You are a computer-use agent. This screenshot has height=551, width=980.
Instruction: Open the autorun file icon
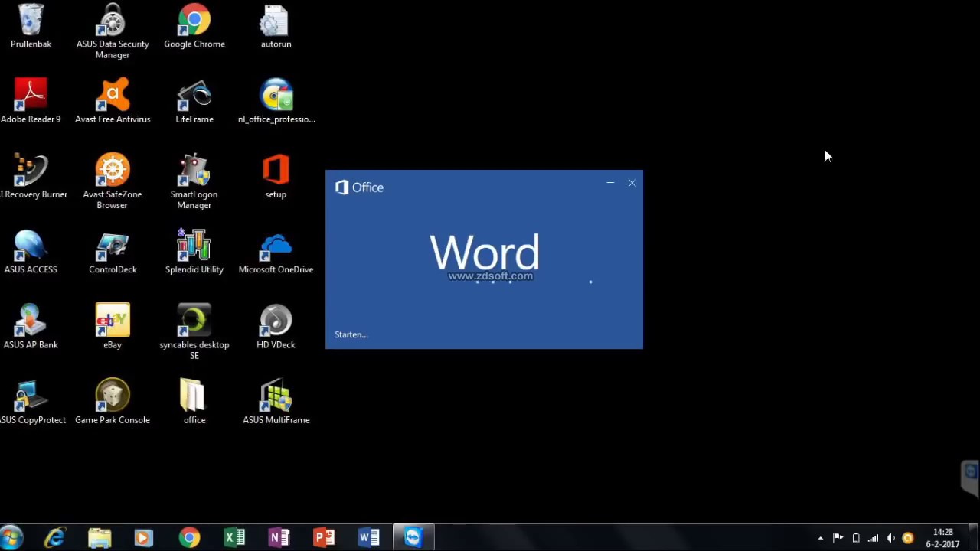coord(276,27)
